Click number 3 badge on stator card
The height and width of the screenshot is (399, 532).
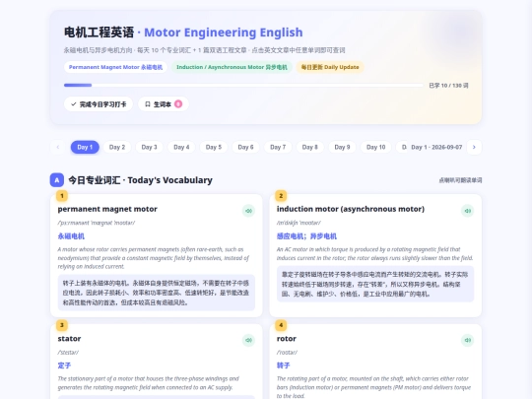62,325
